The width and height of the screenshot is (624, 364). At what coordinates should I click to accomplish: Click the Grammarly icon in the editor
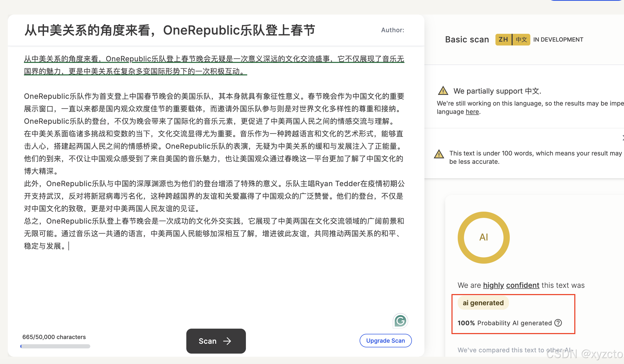(400, 321)
